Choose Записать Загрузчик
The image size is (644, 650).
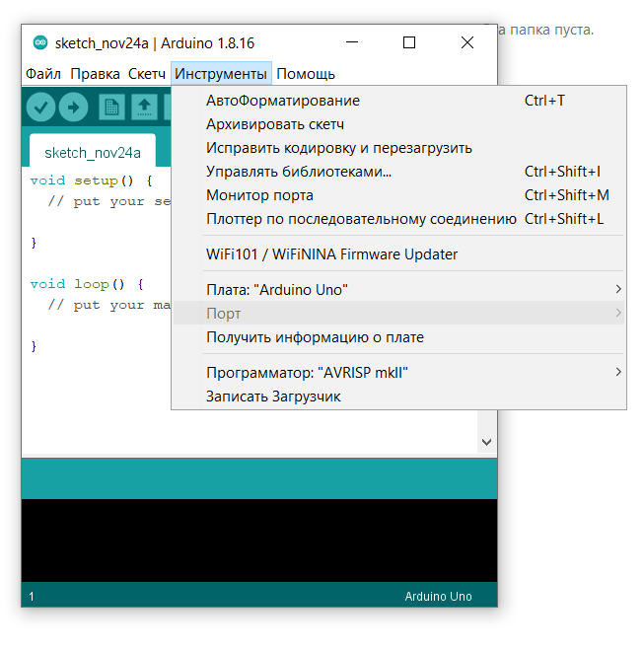(x=398, y=397)
